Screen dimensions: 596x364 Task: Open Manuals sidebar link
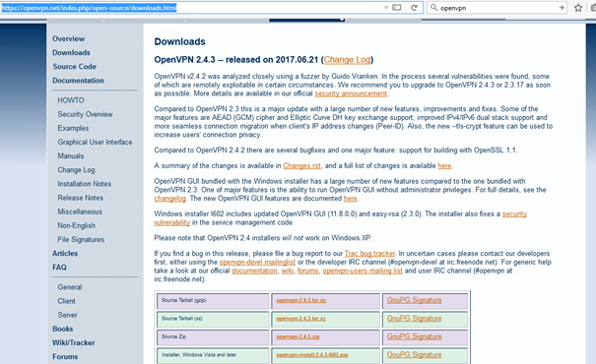pyautogui.click(x=71, y=156)
